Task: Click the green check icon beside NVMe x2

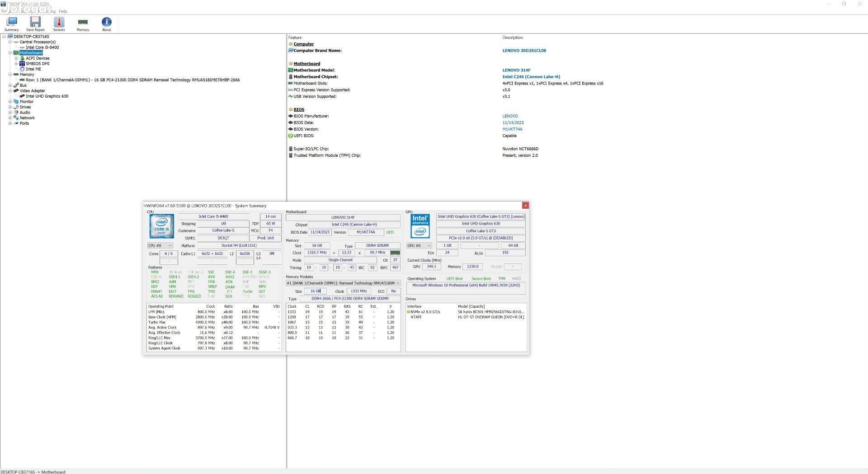Action: [x=409, y=312]
